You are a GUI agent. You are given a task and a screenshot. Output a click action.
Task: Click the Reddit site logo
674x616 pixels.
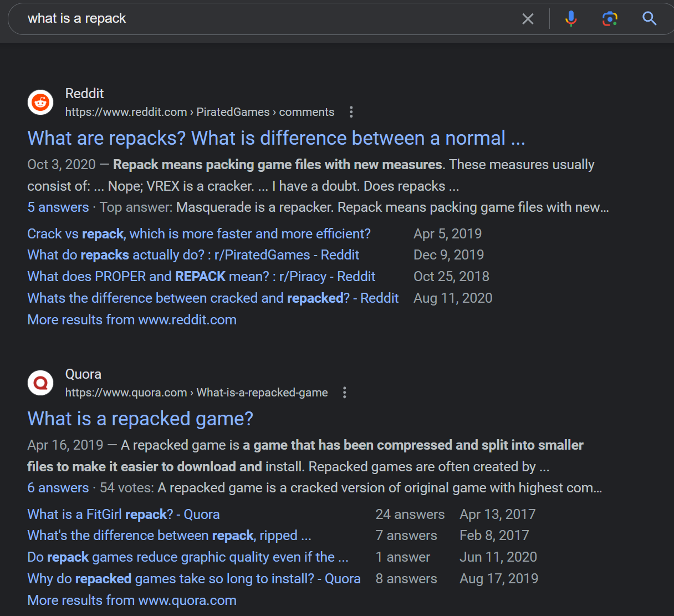40,103
